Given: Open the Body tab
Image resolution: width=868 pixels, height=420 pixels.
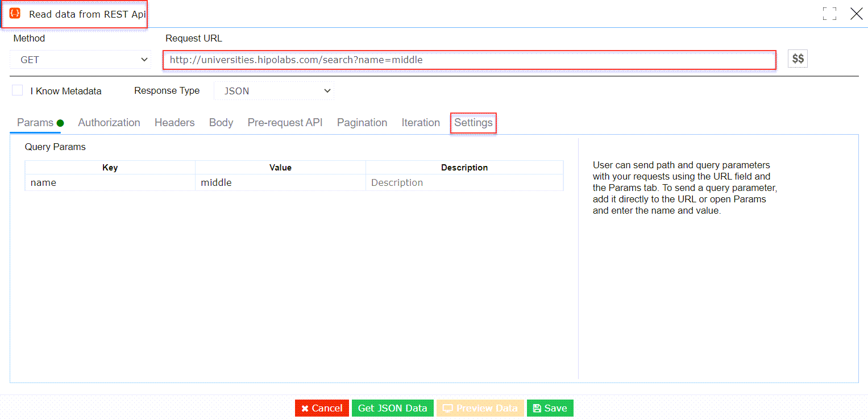Looking at the screenshot, I should [221, 123].
